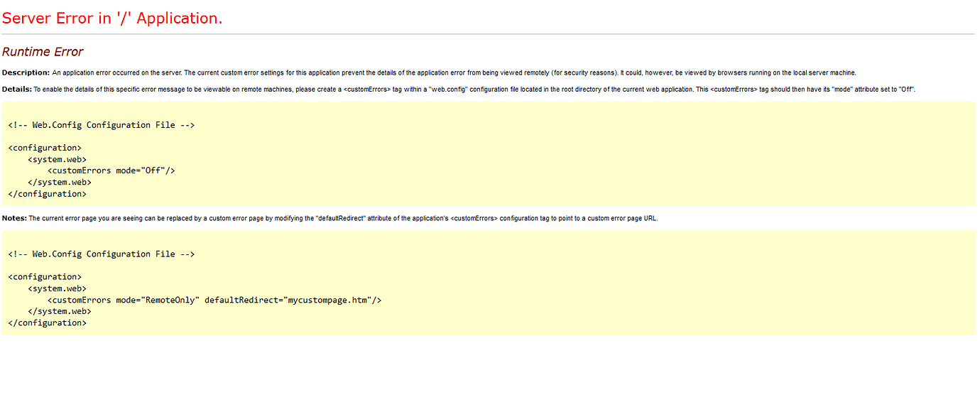Click the "Server Error in '/' Application" heading

pos(112,18)
